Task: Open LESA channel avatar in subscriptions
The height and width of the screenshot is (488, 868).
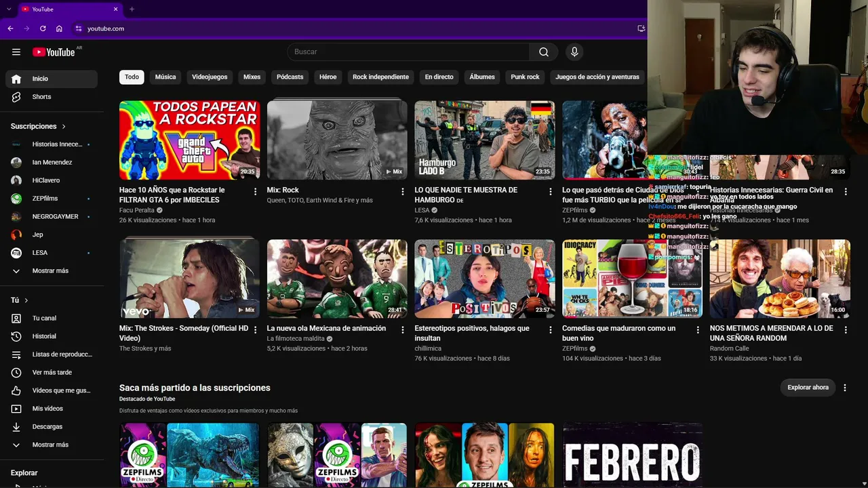Action: [17, 253]
